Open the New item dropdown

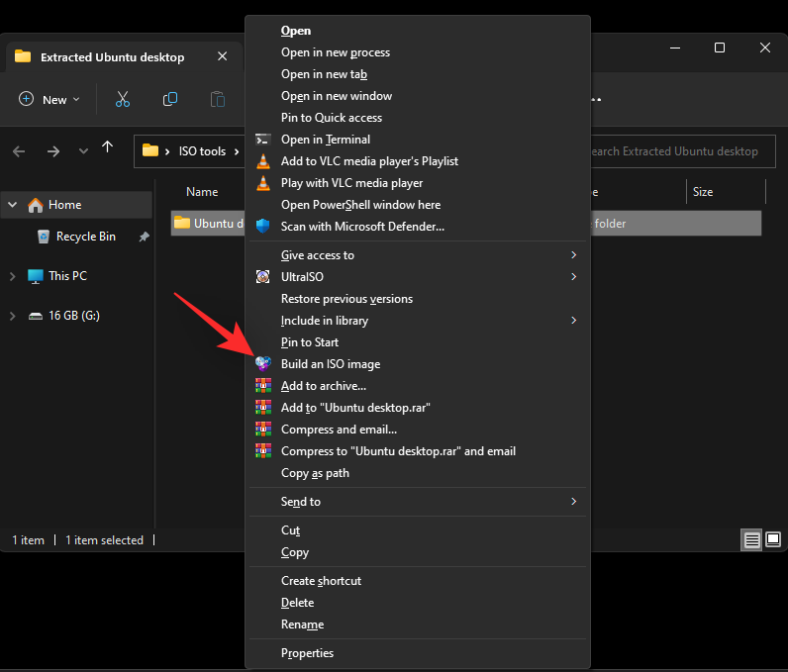point(49,99)
